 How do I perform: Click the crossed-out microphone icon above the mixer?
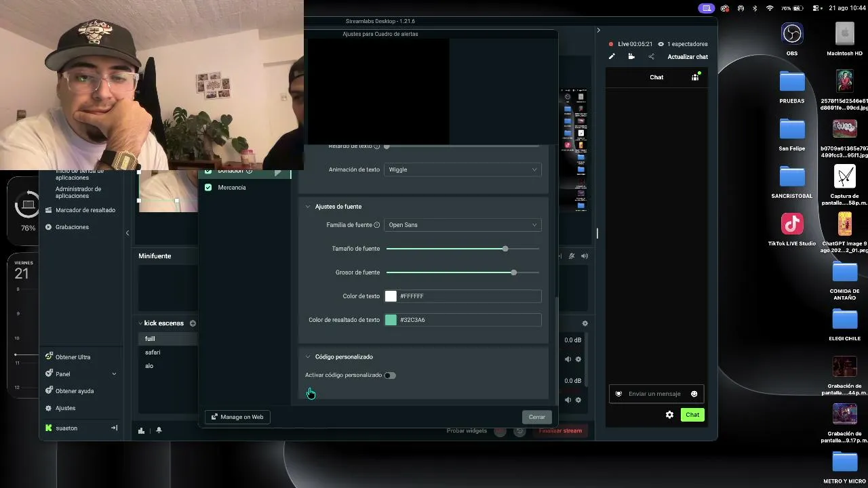coord(572,256)
